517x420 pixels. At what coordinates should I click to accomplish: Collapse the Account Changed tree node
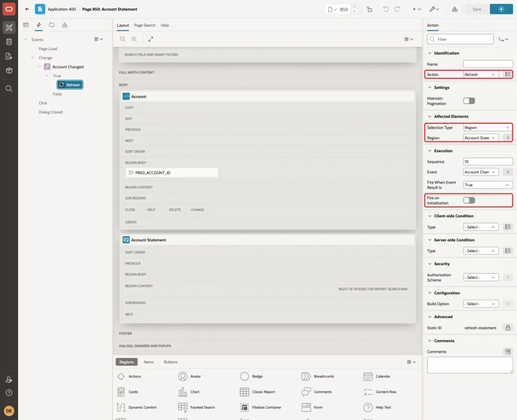(40, 67)
